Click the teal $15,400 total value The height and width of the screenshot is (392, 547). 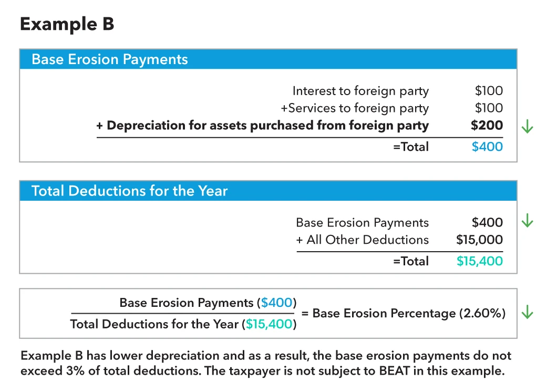click(480, 261)
